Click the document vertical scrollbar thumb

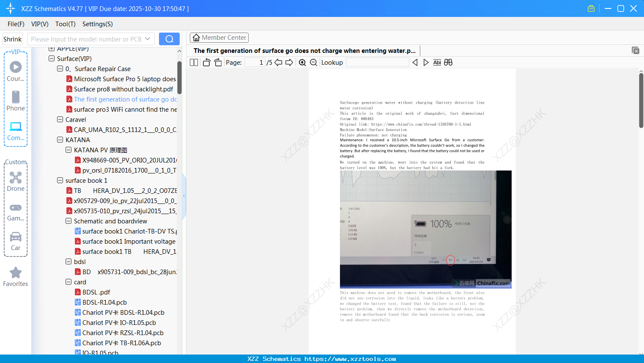point(641,100)
